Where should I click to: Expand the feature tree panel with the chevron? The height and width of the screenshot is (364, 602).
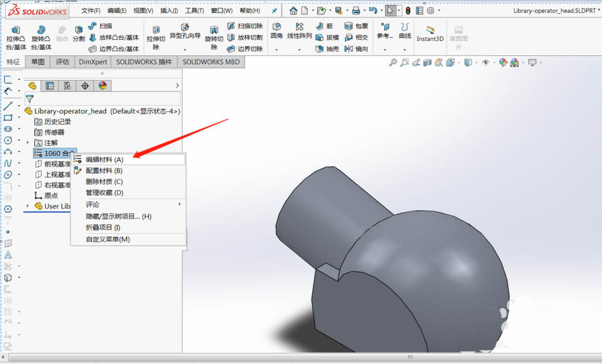point(177,85)
